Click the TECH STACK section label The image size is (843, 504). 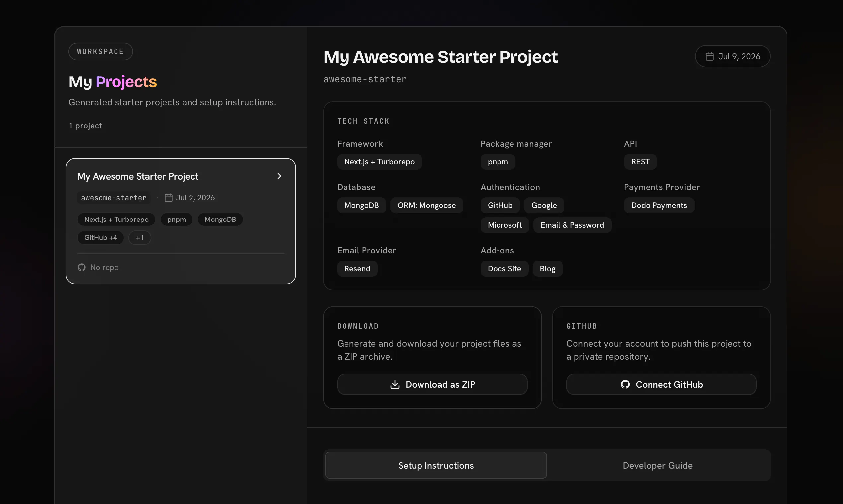pyautogui.click(x=363, y=121)
